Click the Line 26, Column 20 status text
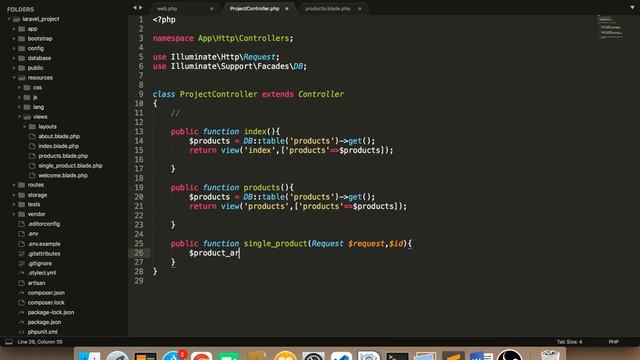Screen dimensions: 640x360 (40, 342)
